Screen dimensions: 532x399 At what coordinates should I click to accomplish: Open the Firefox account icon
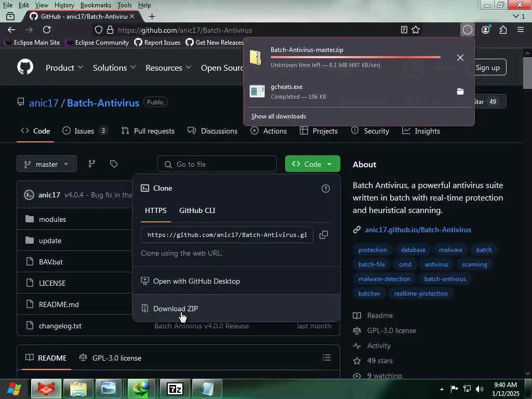click(486, 30)
